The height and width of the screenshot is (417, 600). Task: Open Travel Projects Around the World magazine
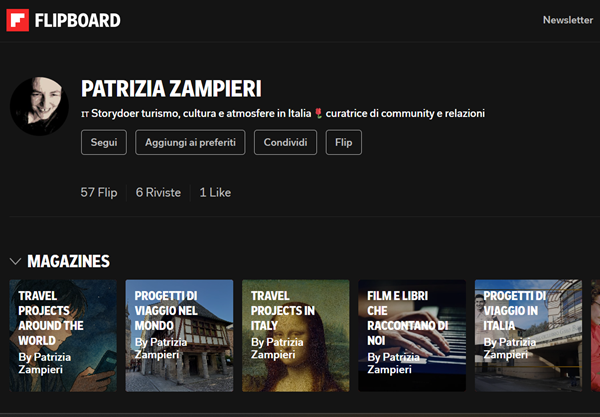[x=63, y=336]
